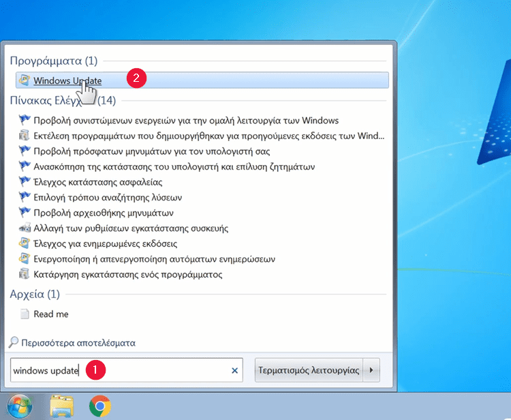511x420 pixels.
Task: Open Κατάργηση εγκατάστασης ενός προγράμματος
Action: pos(128,274)
